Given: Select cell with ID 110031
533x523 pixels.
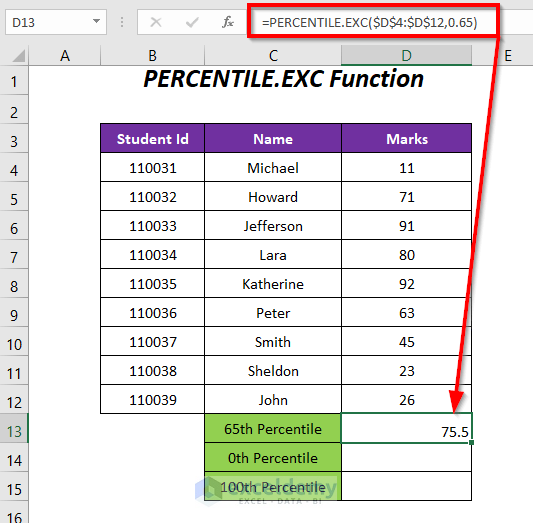Looking at the screenshot, I should click(x=153, y=168).
